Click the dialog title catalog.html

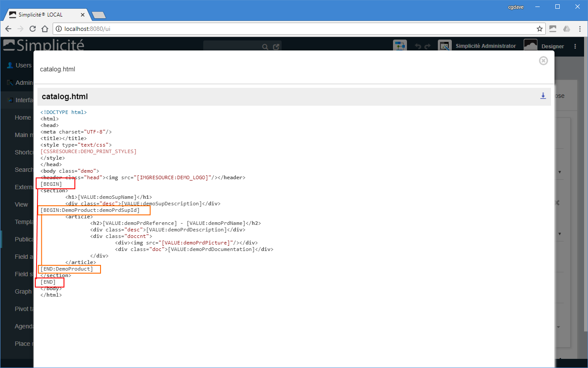pyautogui.click(x=57, y=69)
